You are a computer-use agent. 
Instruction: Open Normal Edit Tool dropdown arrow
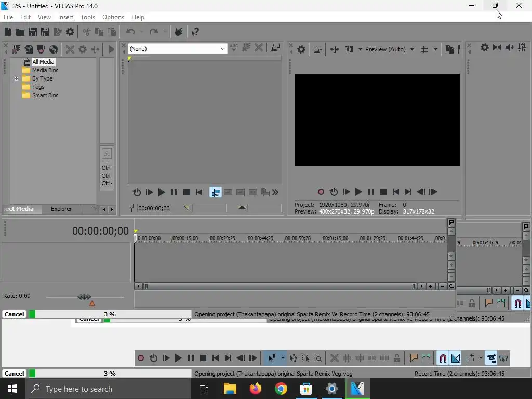pos(283,358)
